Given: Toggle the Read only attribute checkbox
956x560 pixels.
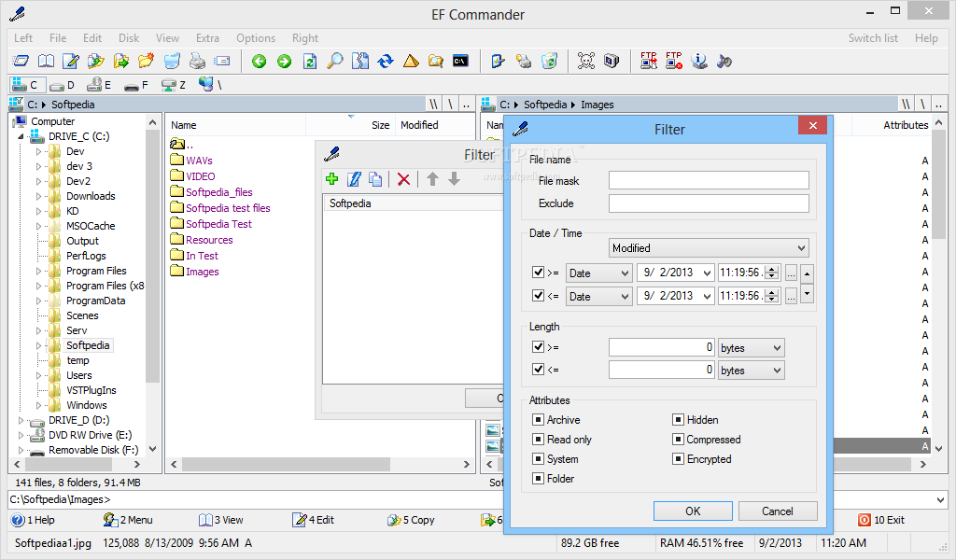Looking at the screenshot, I should click(x=538, y=439).
